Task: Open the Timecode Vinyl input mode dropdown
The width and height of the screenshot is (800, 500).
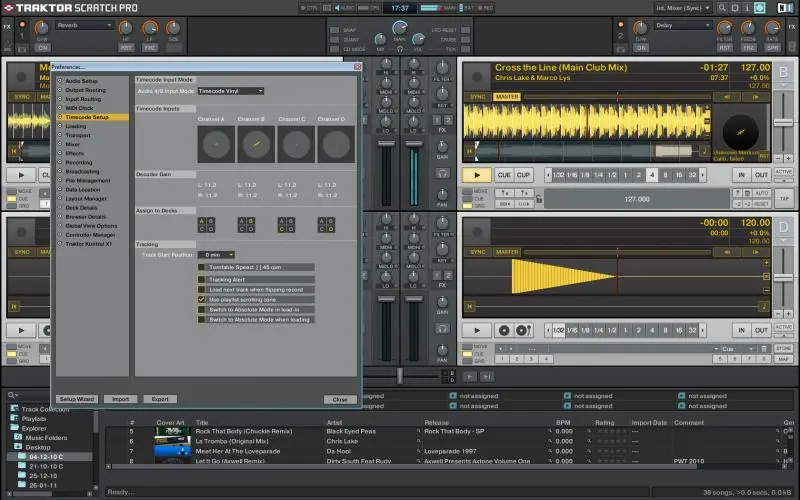Action: pyautogui.click(x=230, y=91)
